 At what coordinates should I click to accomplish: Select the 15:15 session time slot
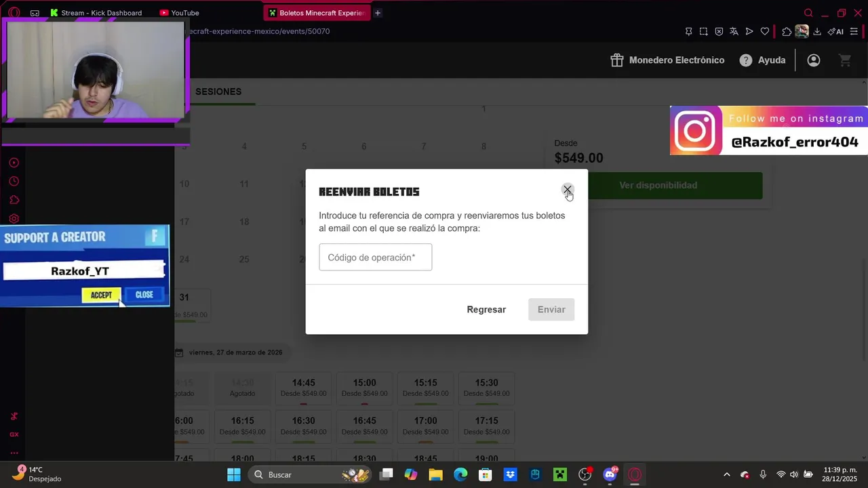[x=425, y=388]
